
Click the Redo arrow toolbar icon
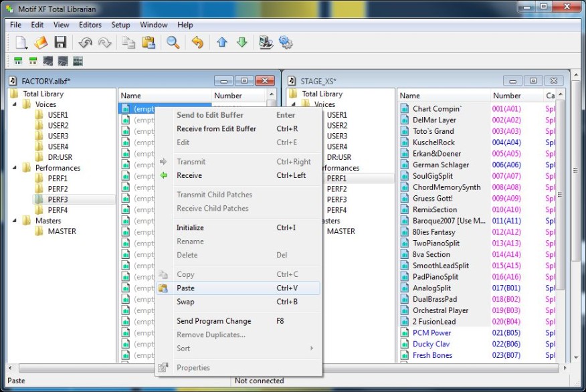coord(104,43)
